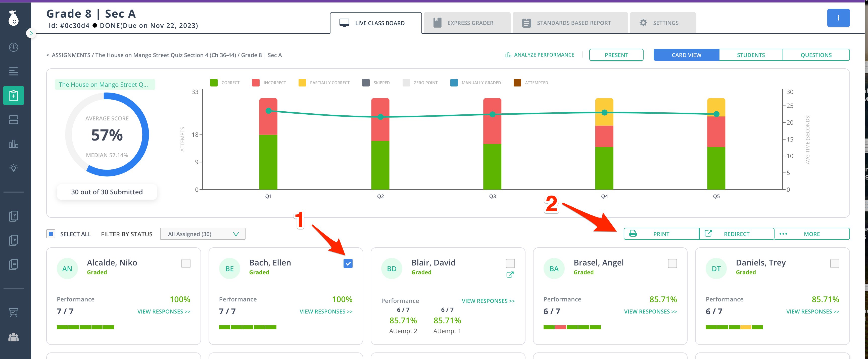Click the Assignments breadcrumb link
The height and width of the screenshot is (359, 868).
tap(71, 55)
